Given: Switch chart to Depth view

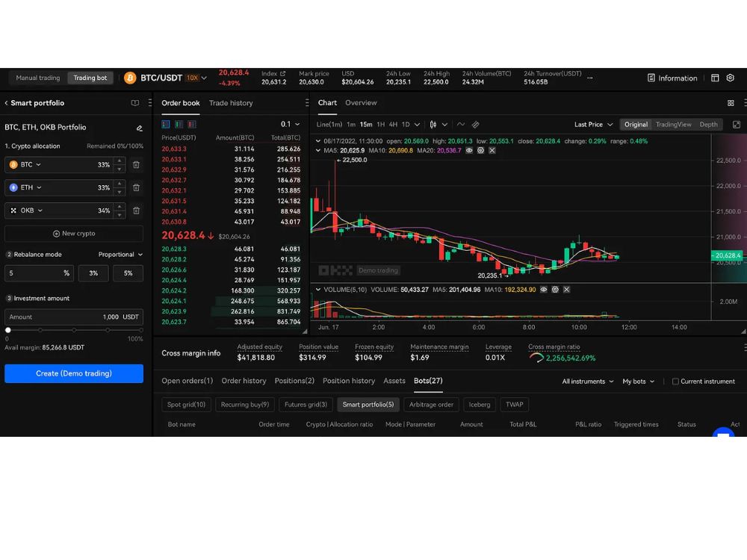Looking at the screenshot, I should pos(708,124).
